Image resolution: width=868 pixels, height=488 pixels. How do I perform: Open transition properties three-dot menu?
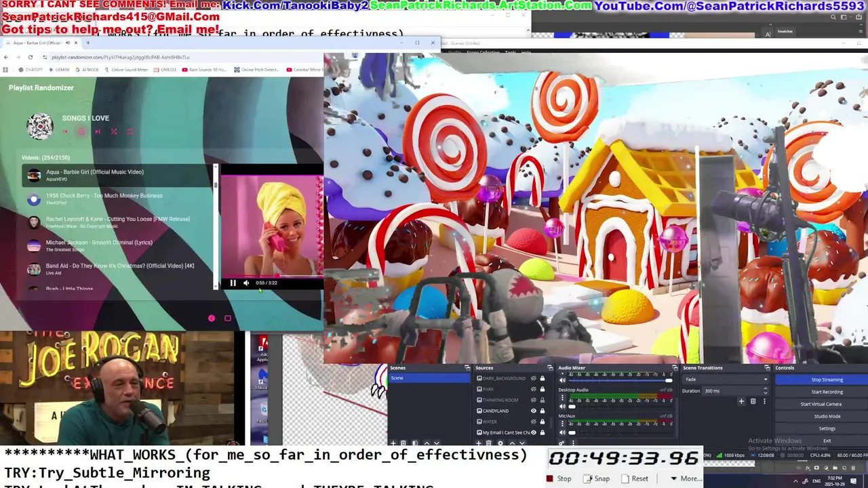point(764,401)
